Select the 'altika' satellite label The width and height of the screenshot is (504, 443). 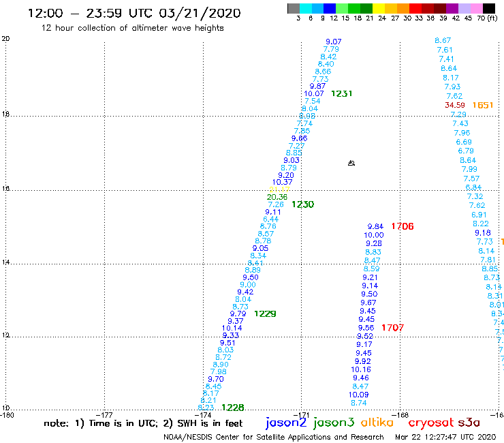[x=377, y=422]
